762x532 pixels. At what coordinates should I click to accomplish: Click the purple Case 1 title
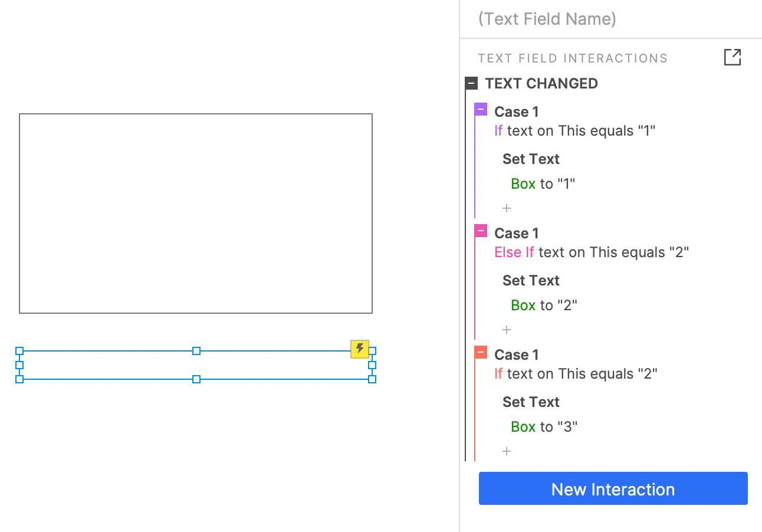point(517,111)
